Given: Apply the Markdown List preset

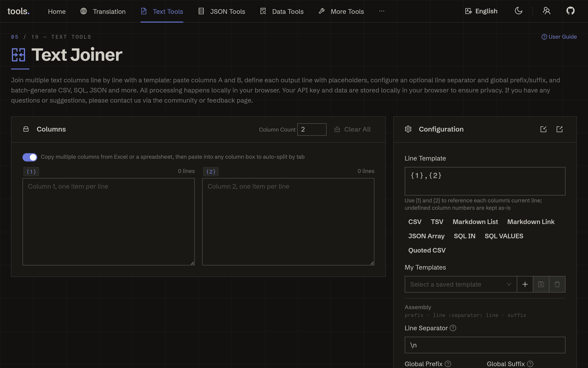Looking at the screenshot, I should pyautogui.click(x=475, y=222).
